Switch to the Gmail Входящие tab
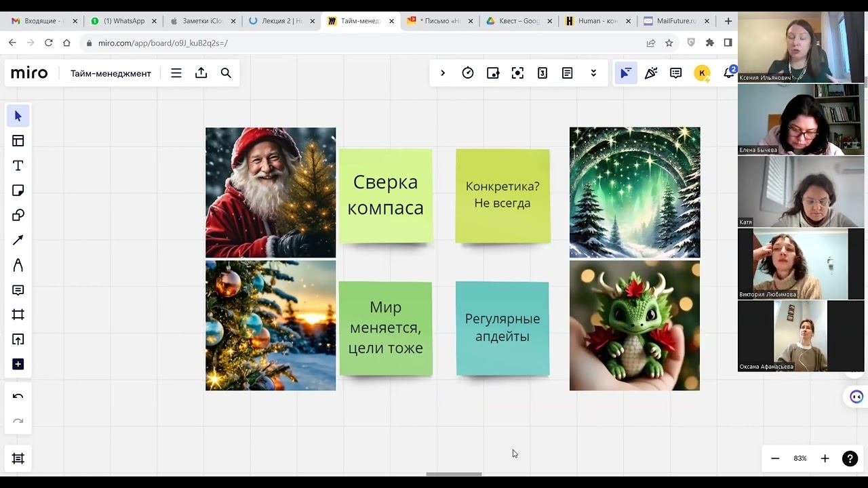 (x=43, y=21)
